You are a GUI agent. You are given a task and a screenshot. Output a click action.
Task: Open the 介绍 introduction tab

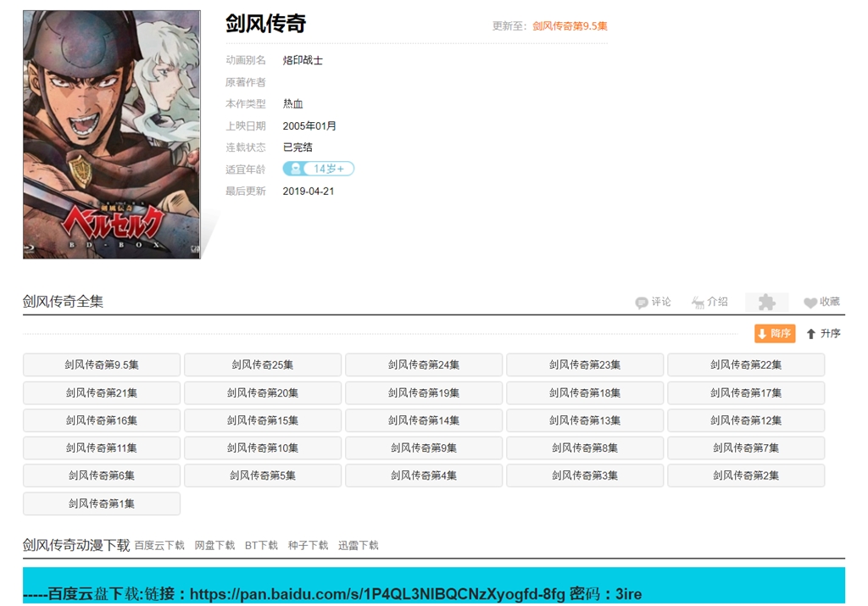[x=709, y=303]
